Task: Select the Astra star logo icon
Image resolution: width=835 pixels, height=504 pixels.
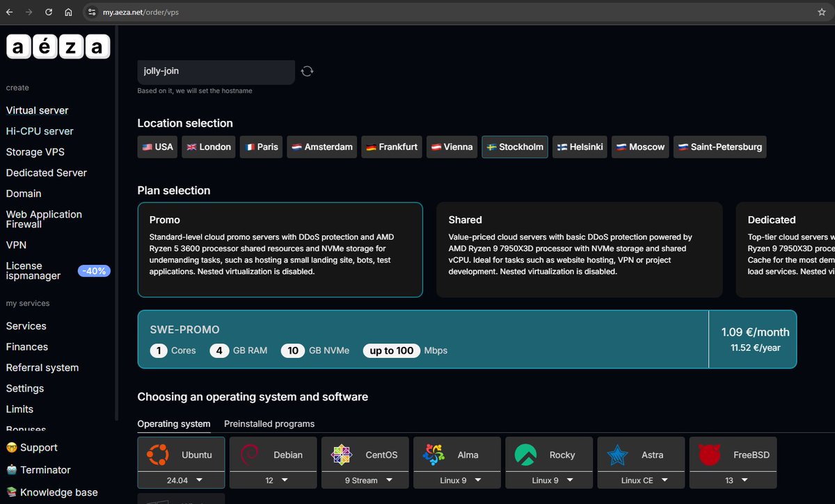Action: coord(617,455)
